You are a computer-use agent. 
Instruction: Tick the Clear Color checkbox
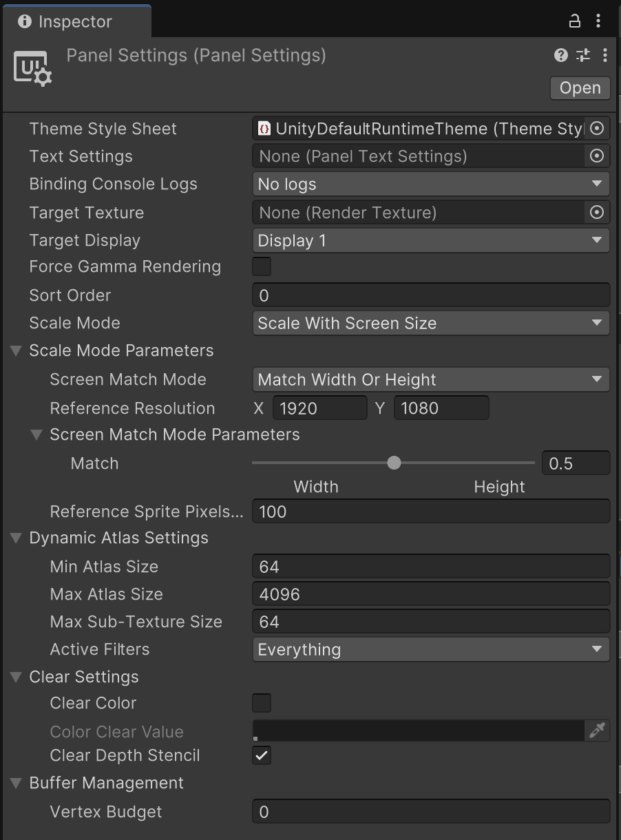(x=262, y=703)
